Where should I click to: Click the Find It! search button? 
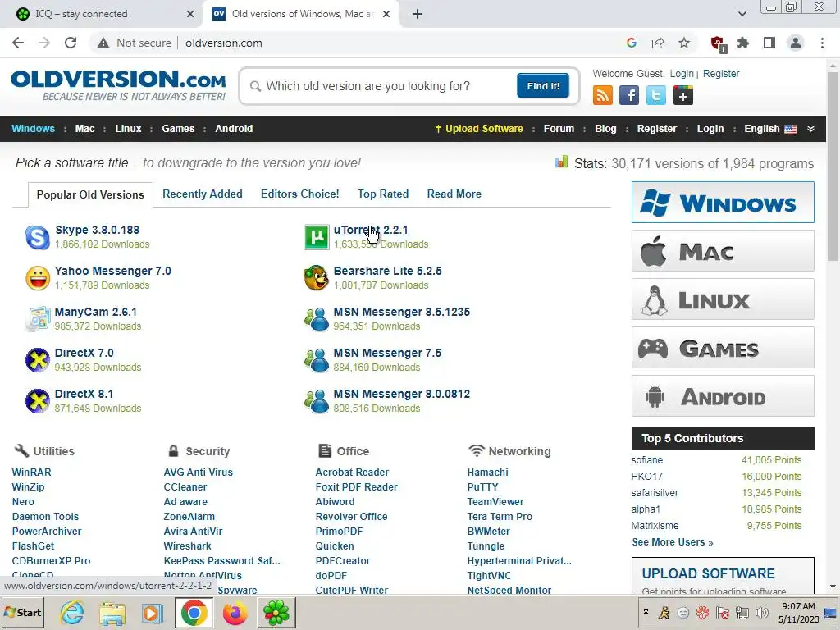click(543, 85)
